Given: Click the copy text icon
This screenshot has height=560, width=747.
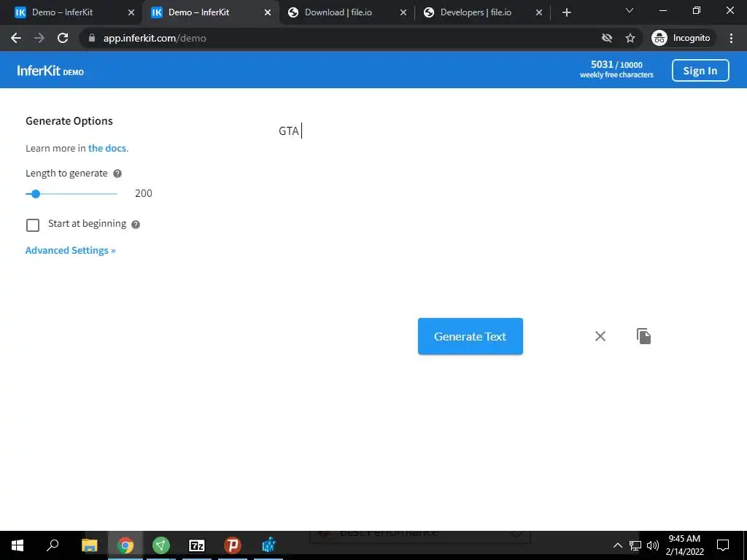Looking at the screenshot, I should [x=643, y=336].
